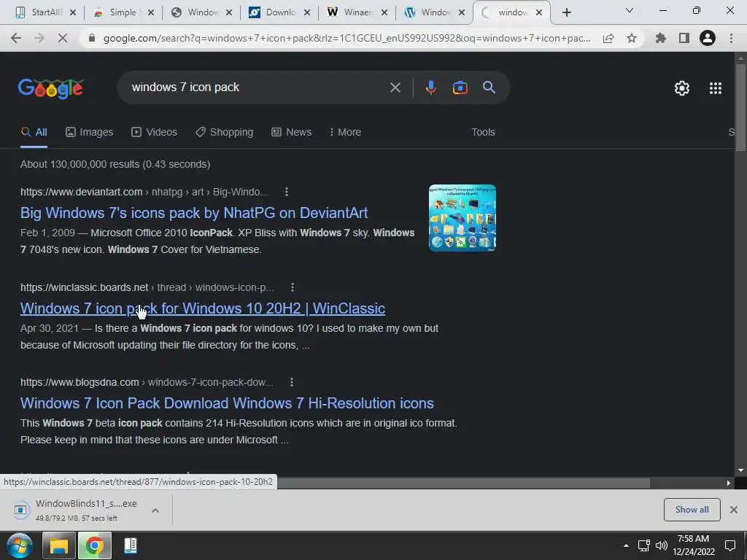Show hidden tray icons arrow
The image size is (747, 560).
(626, 545)
